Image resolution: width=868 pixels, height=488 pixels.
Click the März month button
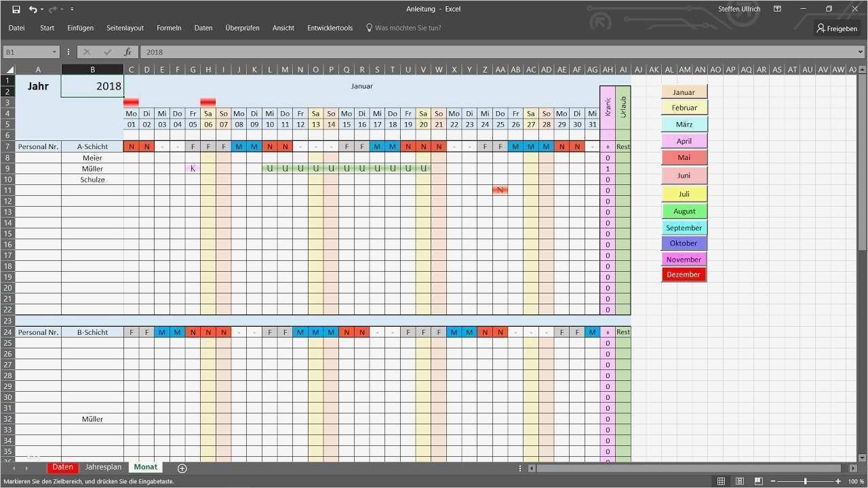pos(684,125)
